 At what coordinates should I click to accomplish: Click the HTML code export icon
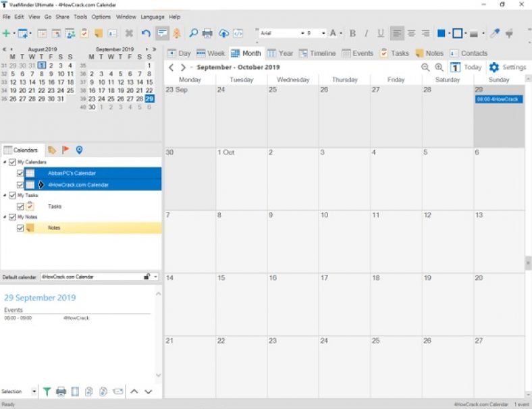238,33
